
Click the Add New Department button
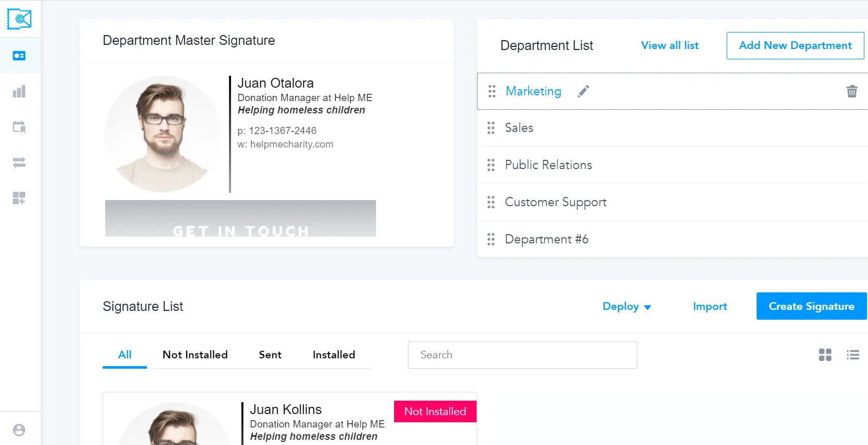click(795, 45)
